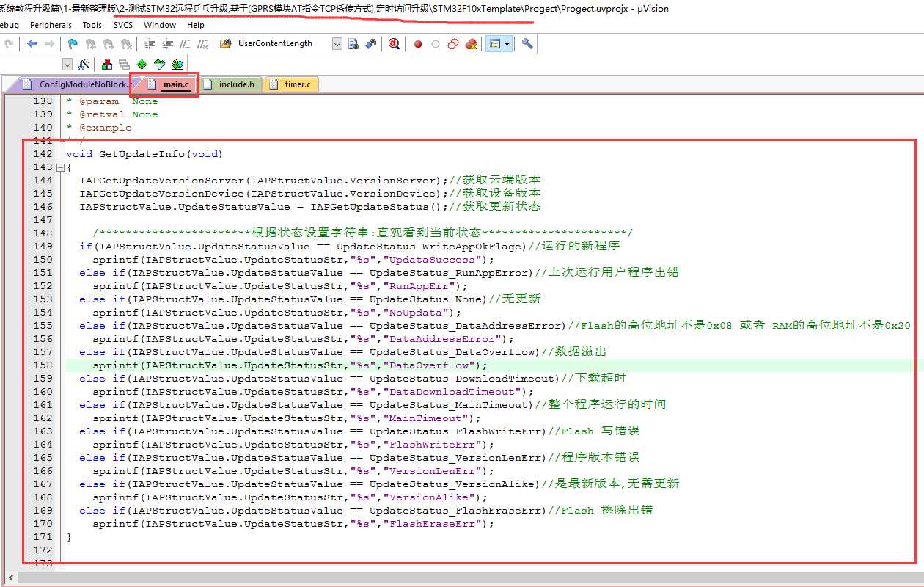
Task: Go to the previous bookmark
Action: coord(89,44)
